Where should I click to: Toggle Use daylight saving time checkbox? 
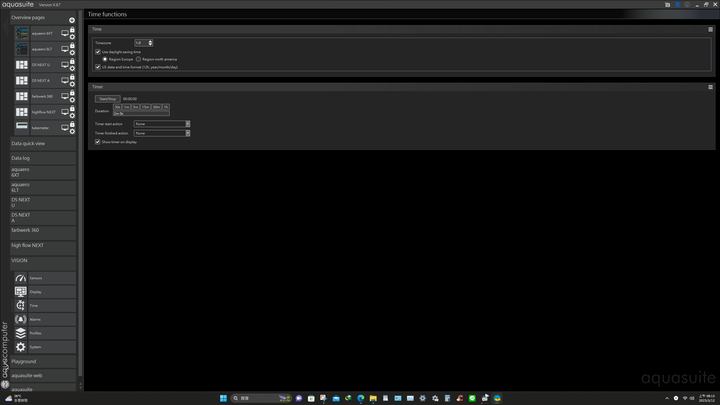point(98,52)
